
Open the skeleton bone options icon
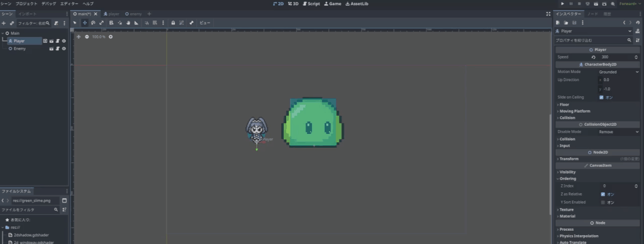[191, 23]
